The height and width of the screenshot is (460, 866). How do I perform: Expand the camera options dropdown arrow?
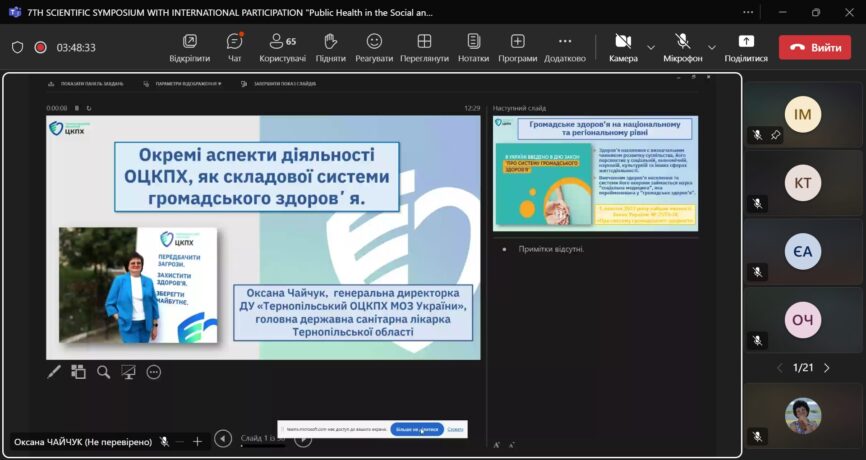(651, 47)
